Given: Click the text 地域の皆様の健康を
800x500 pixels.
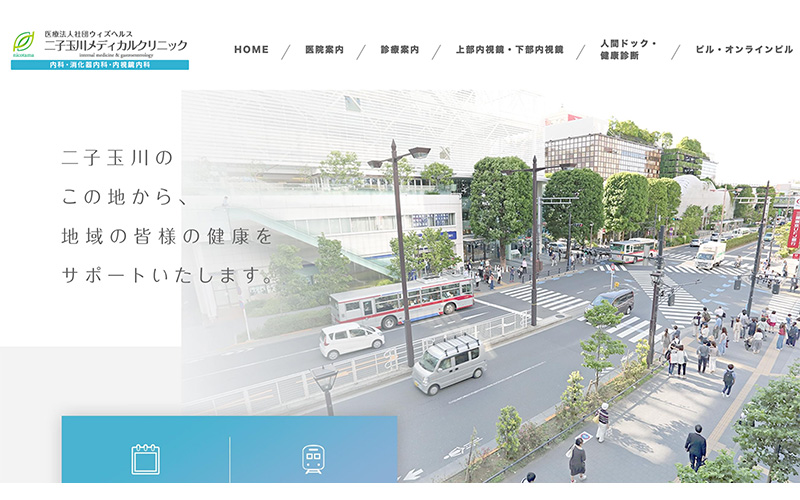Looking at the screenshot, I should tap(166, 237).
